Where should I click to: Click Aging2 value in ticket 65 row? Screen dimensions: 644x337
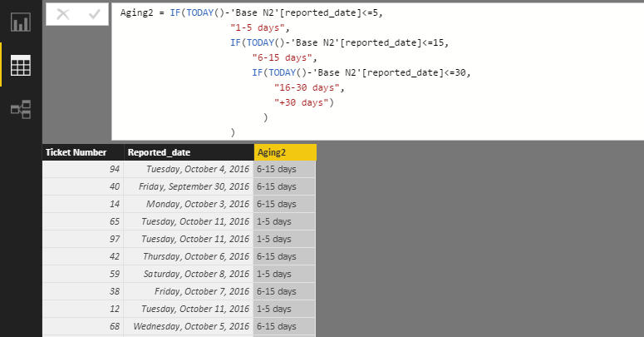pos(285,221)
